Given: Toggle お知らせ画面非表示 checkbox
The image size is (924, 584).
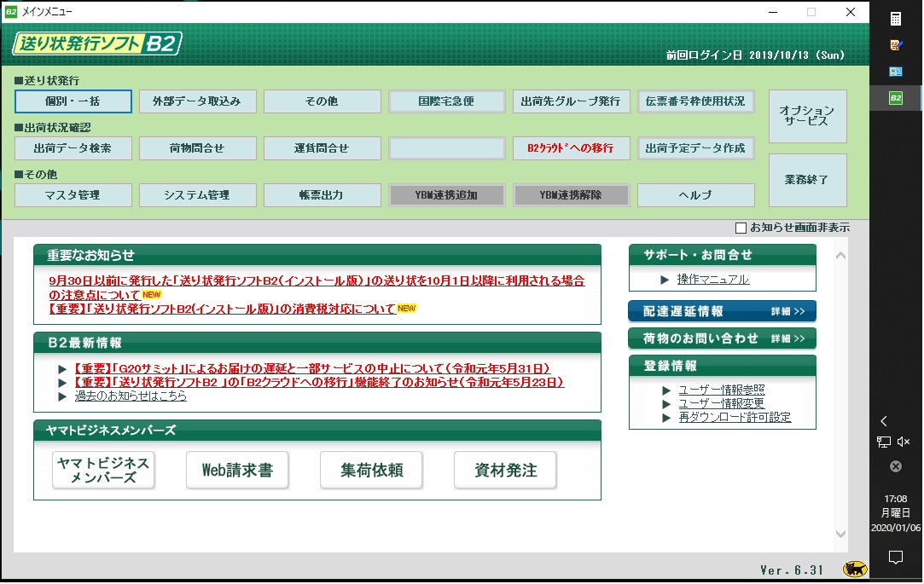Looking at the screenshot, I should click(x=741, y=228).
